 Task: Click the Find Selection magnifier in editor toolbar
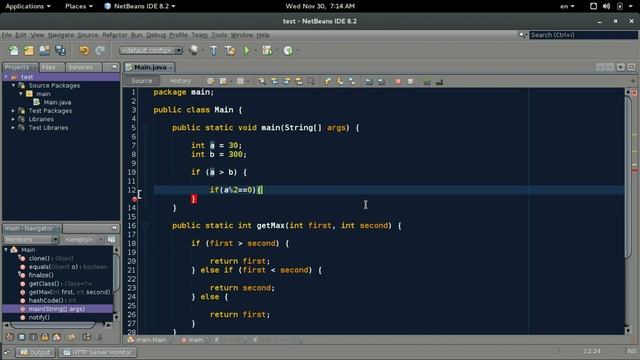pos(262,82)
